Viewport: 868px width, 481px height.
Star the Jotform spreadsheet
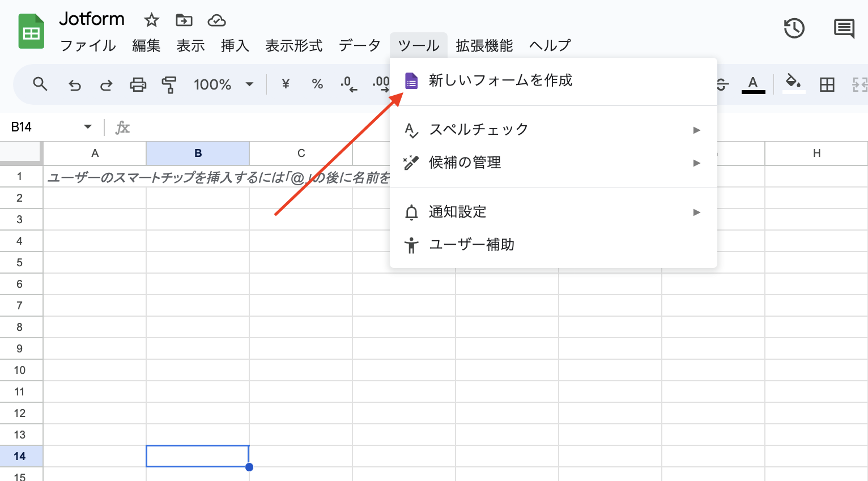pyautogui.click(x=151, y=19)
